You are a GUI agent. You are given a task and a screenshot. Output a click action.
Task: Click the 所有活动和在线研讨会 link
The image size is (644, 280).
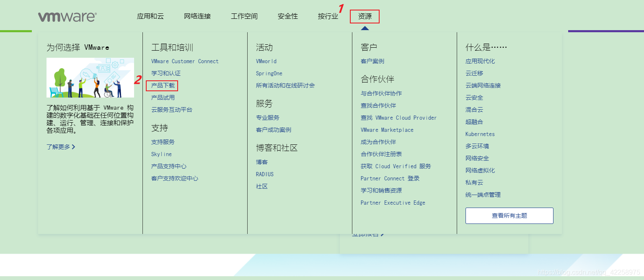click(x=285, y=85)
